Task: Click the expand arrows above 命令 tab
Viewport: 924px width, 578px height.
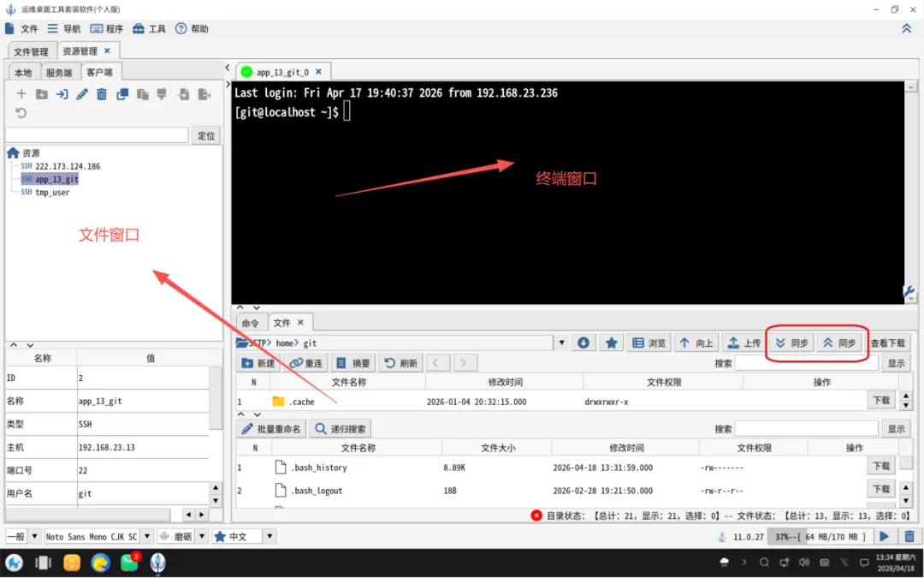Action: coord(248,307)
